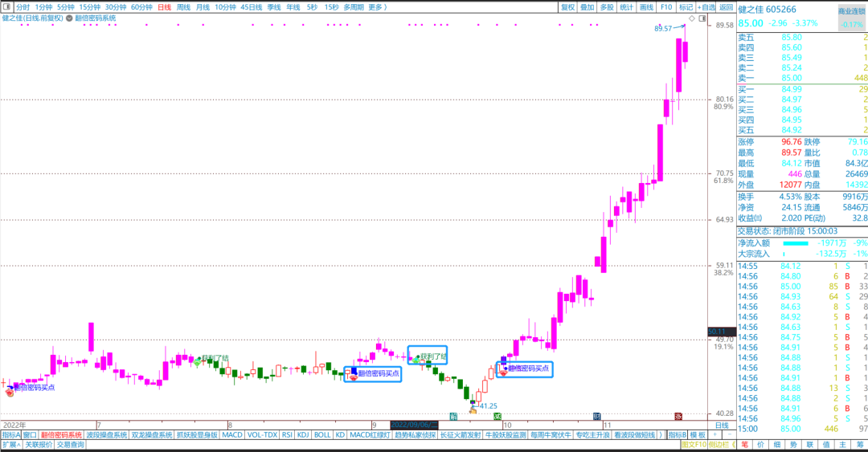Select 牛股妖股监测 indicator tab

(506, 435)
